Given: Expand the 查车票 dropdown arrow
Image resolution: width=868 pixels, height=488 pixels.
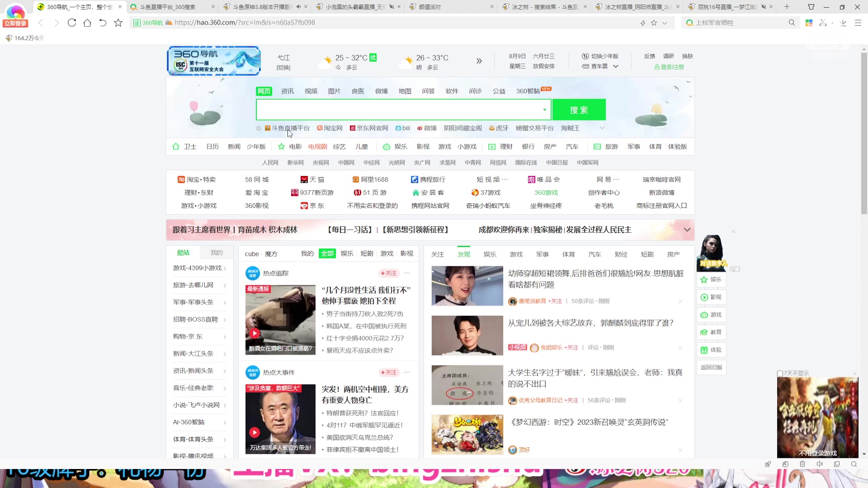Looking at the screenshot, I should [616, 66].
